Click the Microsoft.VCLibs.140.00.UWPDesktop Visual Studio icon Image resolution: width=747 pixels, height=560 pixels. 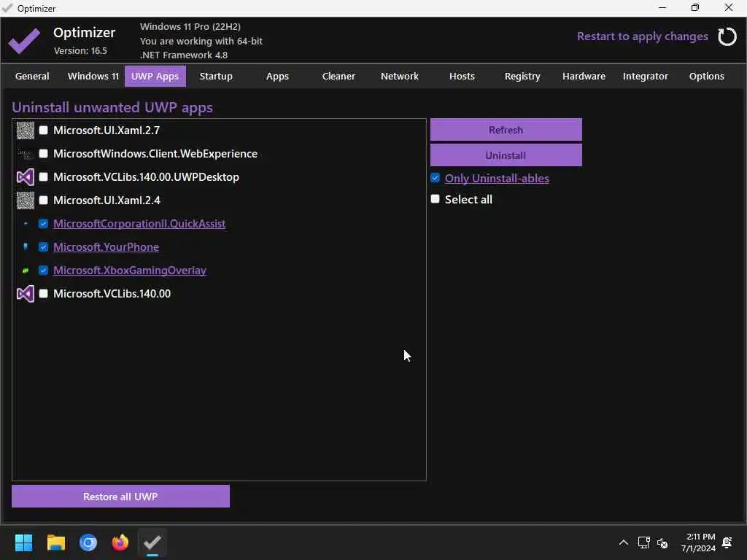26,177
